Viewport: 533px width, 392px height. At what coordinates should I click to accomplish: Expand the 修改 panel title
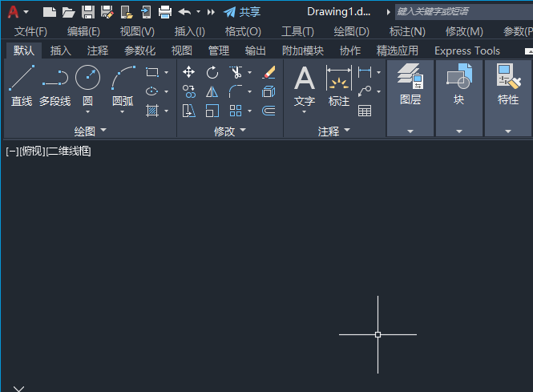point(230,131)
